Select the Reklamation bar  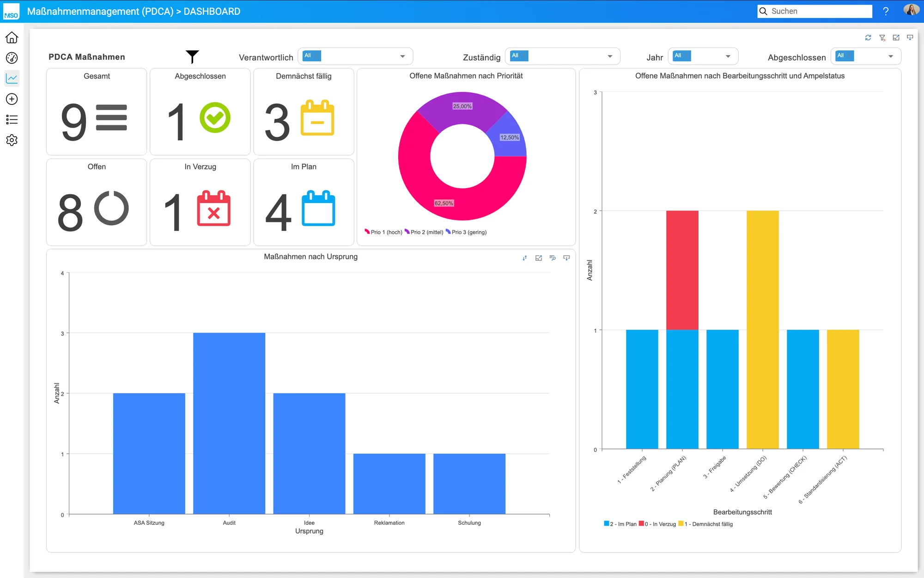(x=389, y=484)
